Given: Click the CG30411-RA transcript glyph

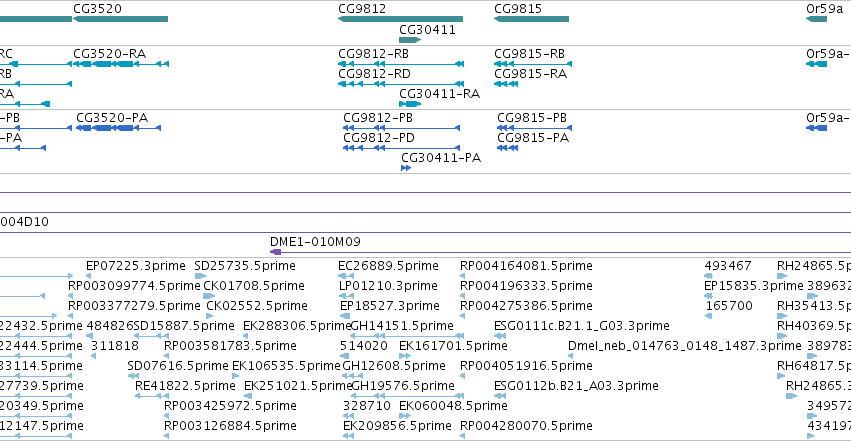Looking at the screenshot, I should click(x=410, y=104).
